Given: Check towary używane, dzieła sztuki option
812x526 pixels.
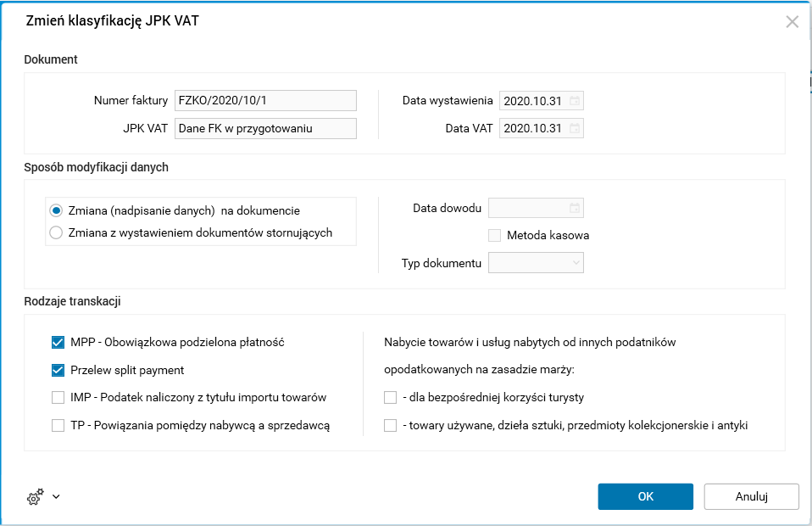Looking at the screenshot, I should (x=391, y=425).
